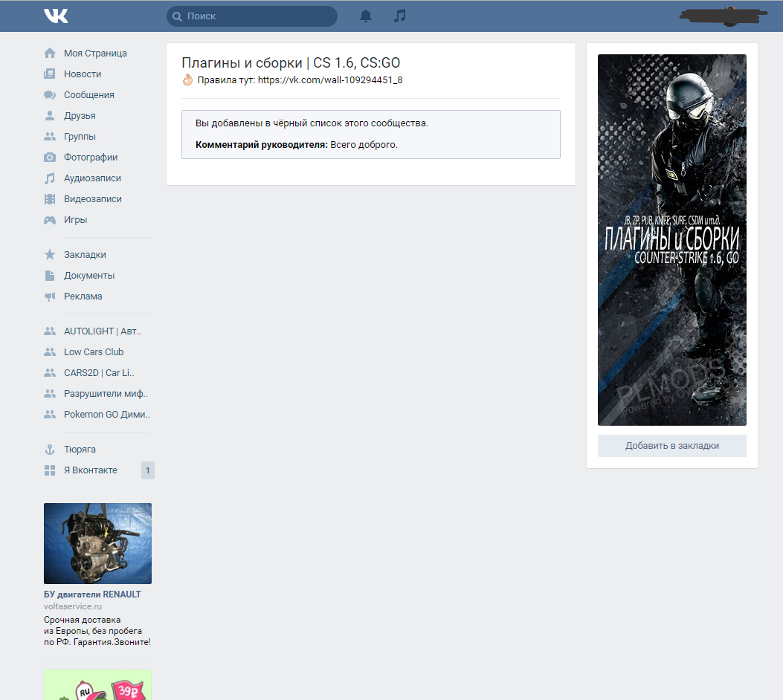Open the rules link vk.com/wall-109294451_8

(x=330, y=80)
